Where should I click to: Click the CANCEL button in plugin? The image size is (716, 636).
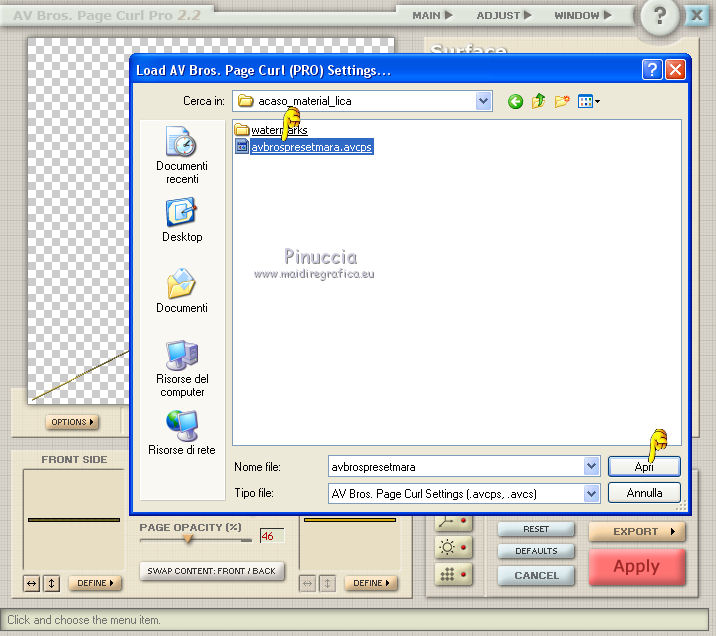click(x=536, y=575)
